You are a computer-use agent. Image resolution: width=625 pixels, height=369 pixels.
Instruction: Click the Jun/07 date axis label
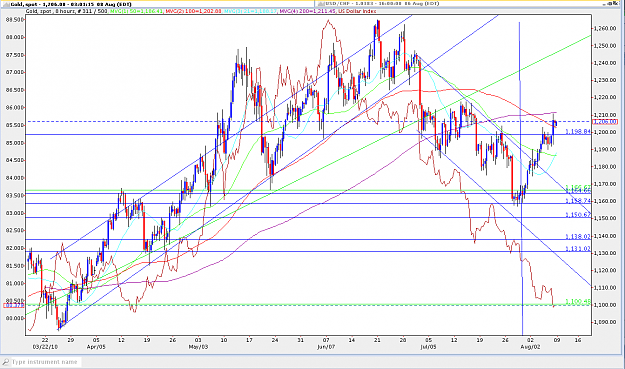pos(326,347)
